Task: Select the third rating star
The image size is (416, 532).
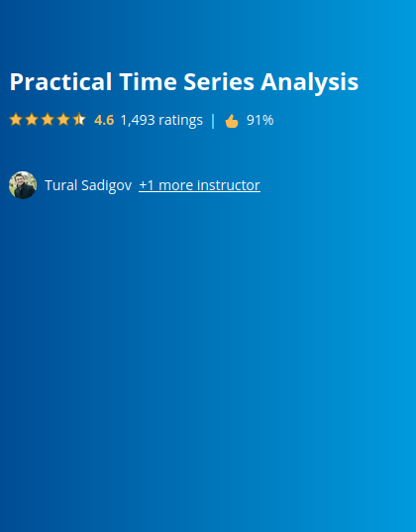Action: [x=48, y=120]
